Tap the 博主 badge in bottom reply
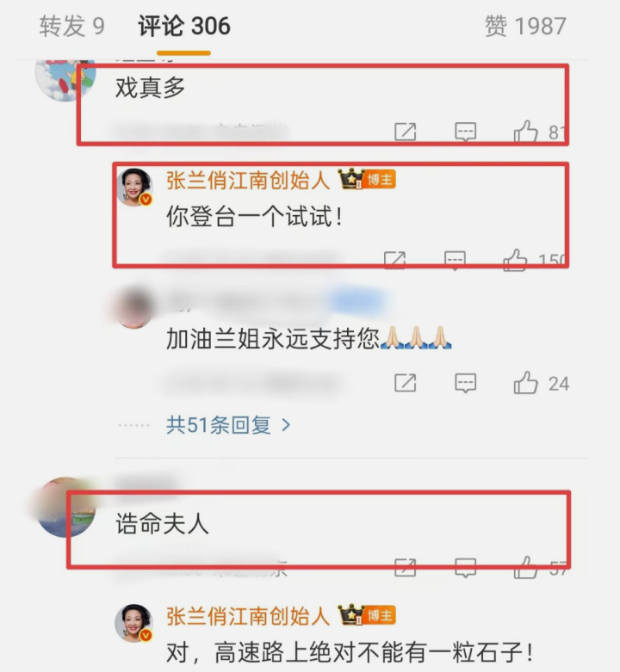The image size is (620, 672). (x=380, y=615)
